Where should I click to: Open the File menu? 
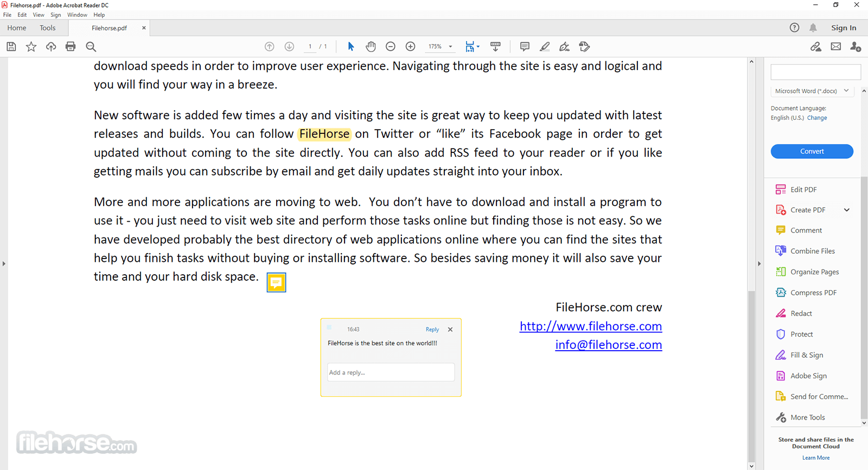[x=7, y=15]
